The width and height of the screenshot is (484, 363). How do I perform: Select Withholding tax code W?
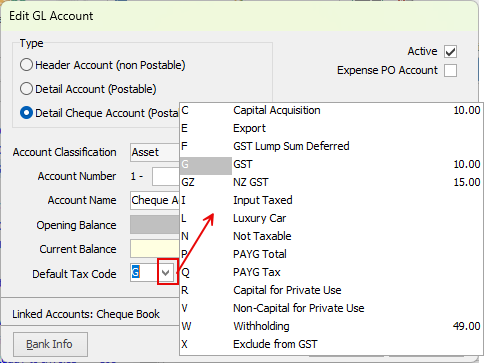tap(331, 326)
